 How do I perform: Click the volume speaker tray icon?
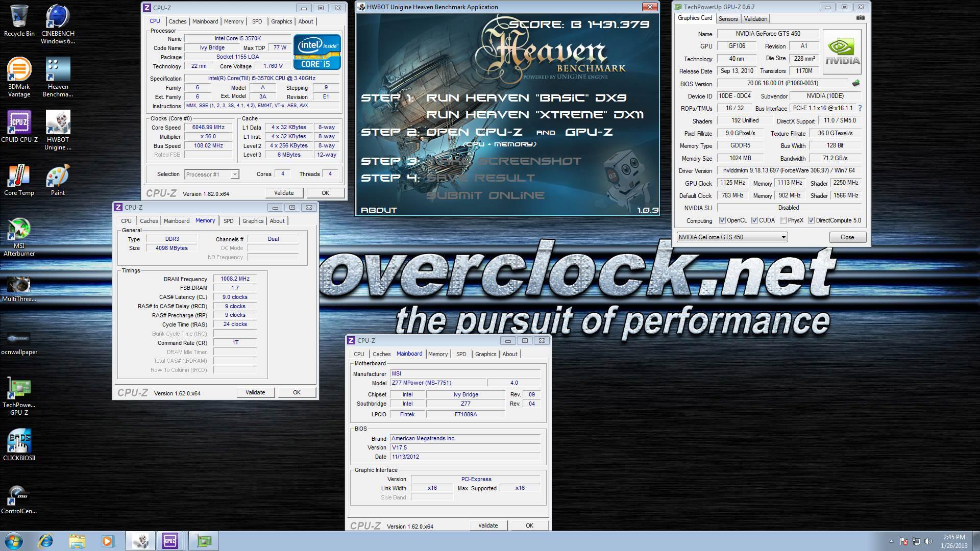pyautogui.click(x=928, y=541)
